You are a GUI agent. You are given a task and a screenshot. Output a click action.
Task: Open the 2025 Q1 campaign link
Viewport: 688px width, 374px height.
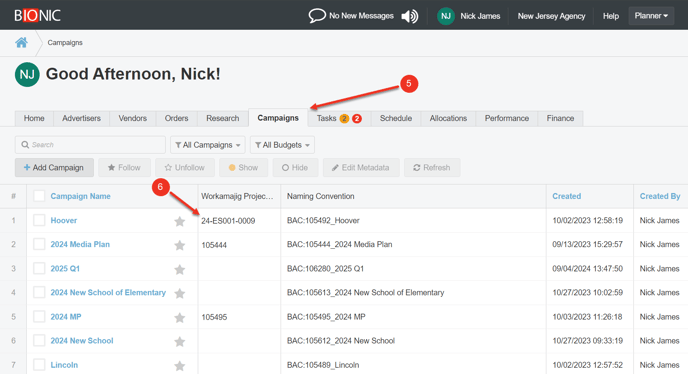click(x=65, y=268)
